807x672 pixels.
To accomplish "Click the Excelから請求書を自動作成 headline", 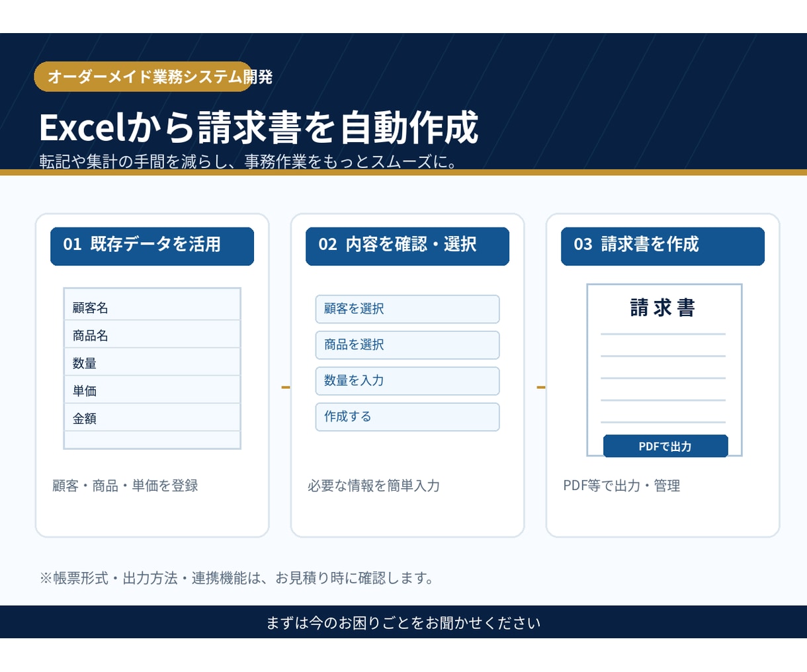I will (259, 127).
